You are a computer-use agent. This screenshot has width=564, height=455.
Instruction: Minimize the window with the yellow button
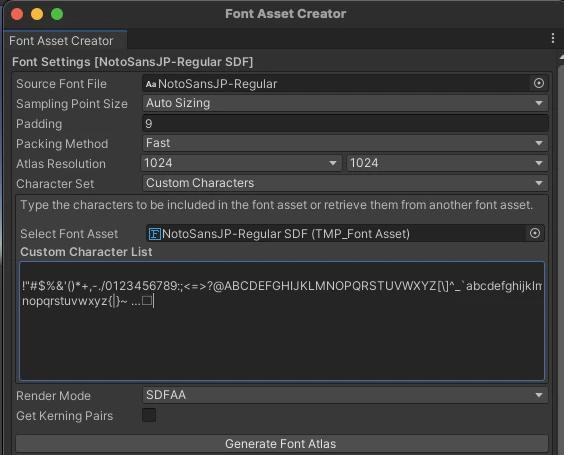click(x=37, y=14)
